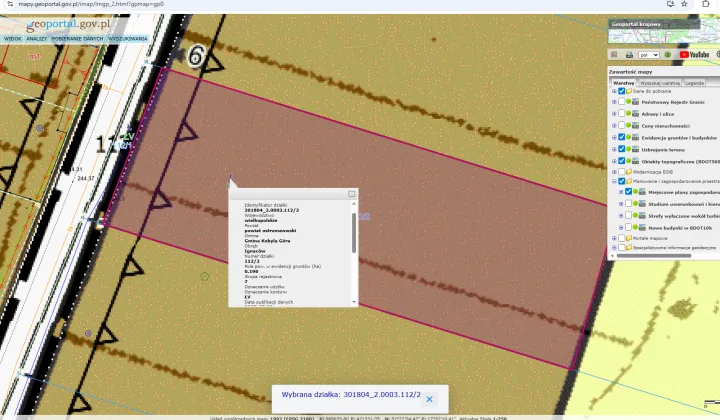Click the layer panel horizontal scrollbar
This screenshot has width=720, height=420.
coord(656,256)
